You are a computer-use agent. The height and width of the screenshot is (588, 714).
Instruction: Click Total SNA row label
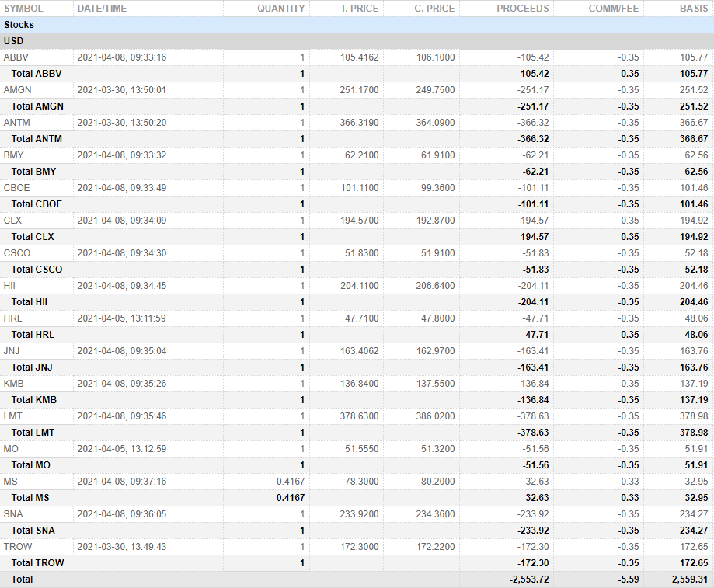(33, 531)
